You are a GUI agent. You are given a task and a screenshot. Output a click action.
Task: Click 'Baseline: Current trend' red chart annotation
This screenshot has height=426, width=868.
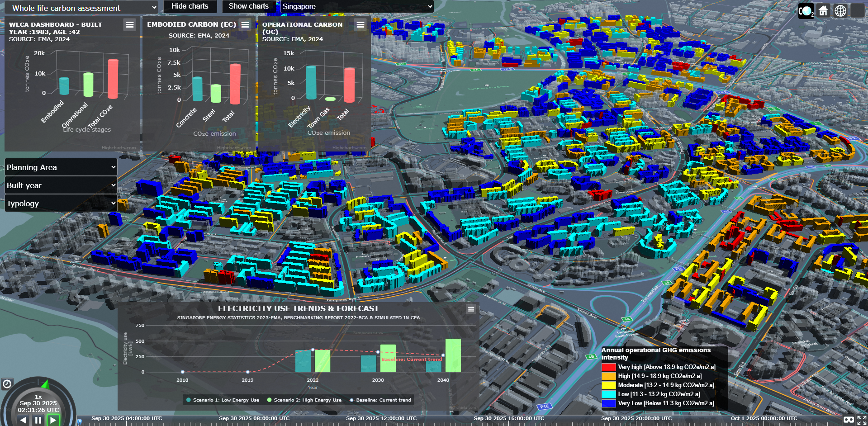point(412,360)
